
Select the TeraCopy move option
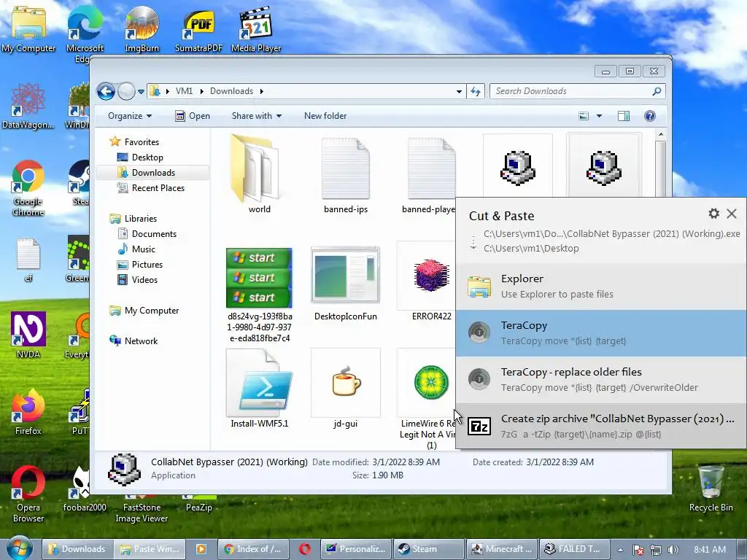pos(601,332)
